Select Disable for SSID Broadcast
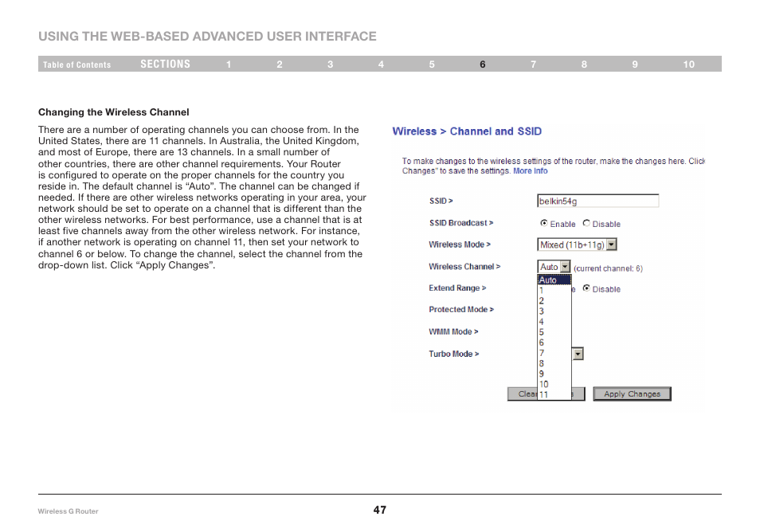The height and width of the screenshot is (532, 760). click(586, 223)
